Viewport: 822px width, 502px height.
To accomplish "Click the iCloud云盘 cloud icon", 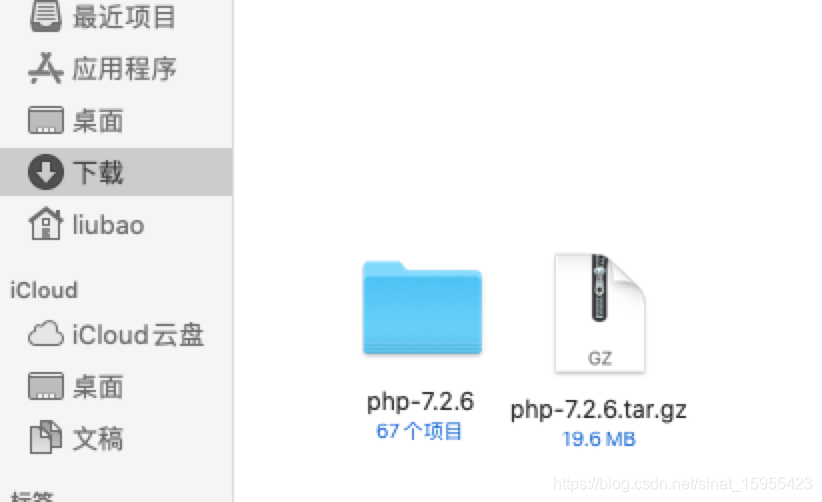I will 46,334.
